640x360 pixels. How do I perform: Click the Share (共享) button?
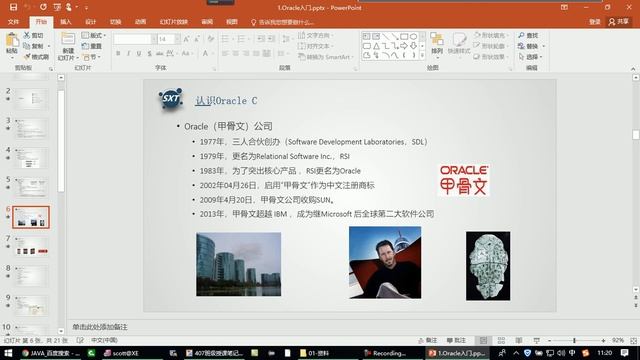(x=619, y=22)
